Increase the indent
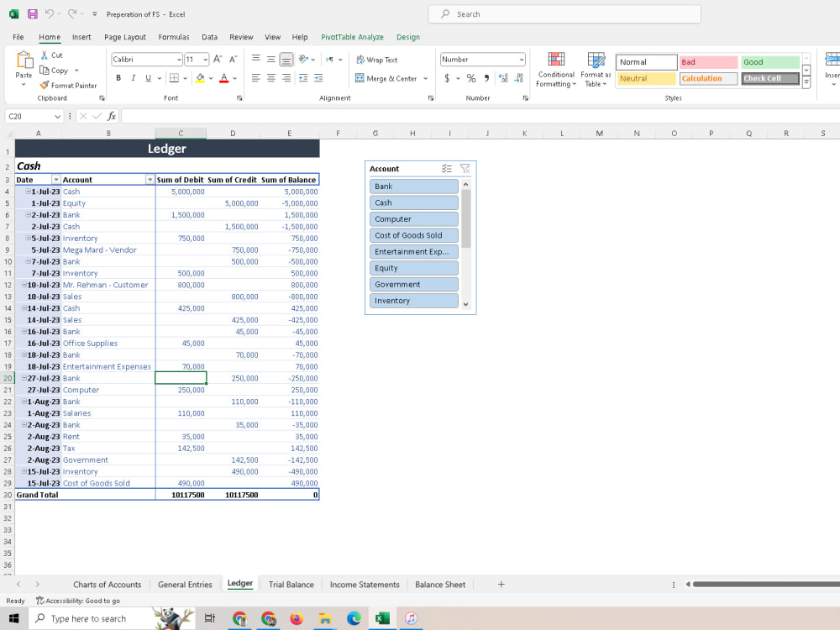Screen dimensions: 840x630 click(x=318, y=78)
